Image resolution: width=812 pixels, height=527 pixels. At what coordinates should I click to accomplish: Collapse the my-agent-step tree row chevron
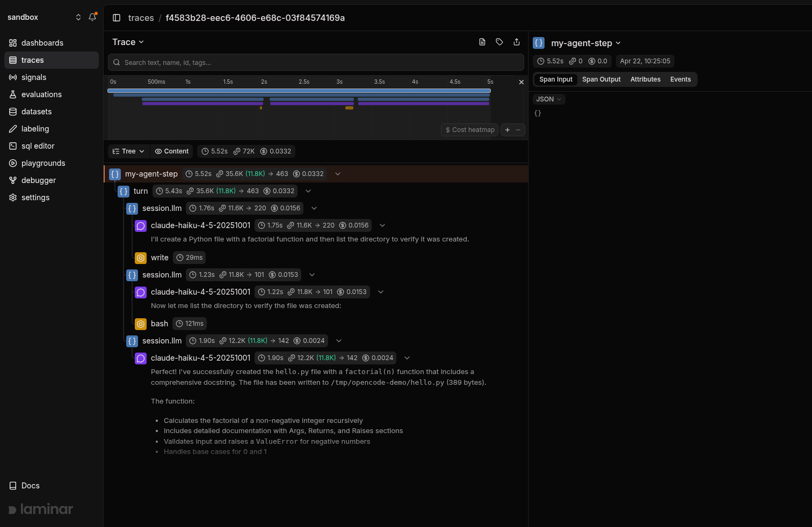point(338,174)
